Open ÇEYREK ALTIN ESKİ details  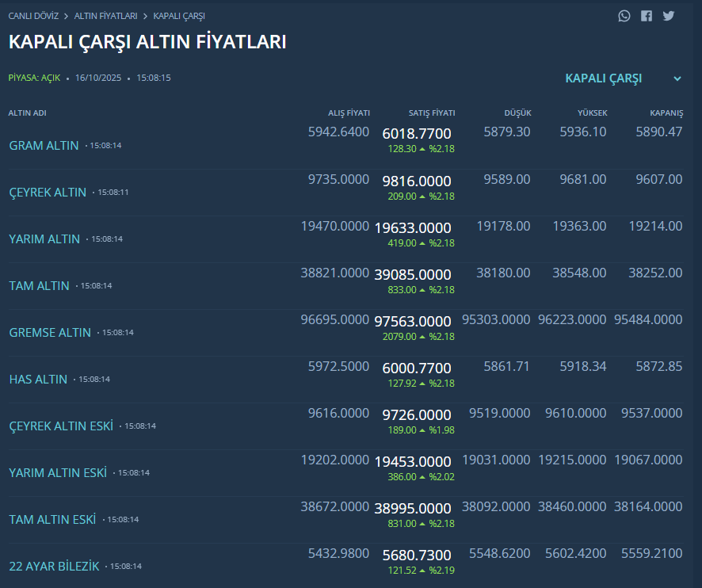(61, 426)
